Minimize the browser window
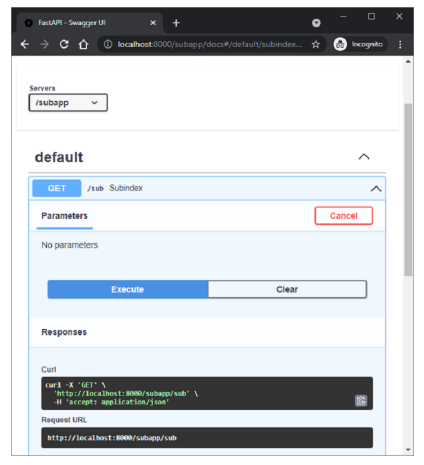The width and height of the screenshot is (424, 465). coord(343,16)
